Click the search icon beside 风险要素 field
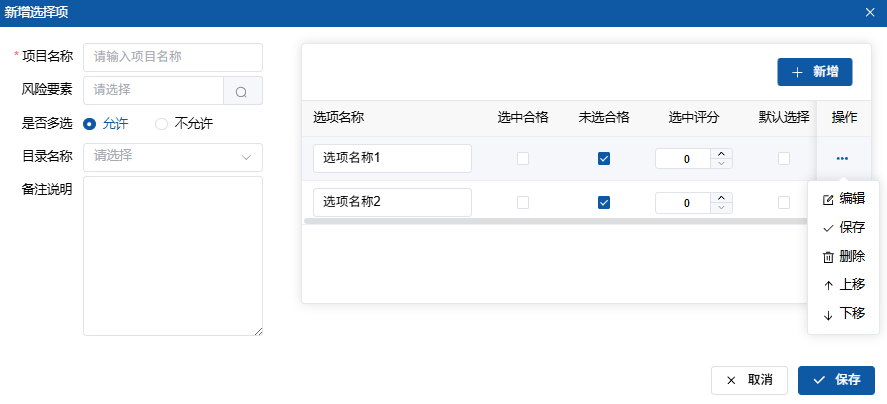The image size is (887, 404). point(242,91)
